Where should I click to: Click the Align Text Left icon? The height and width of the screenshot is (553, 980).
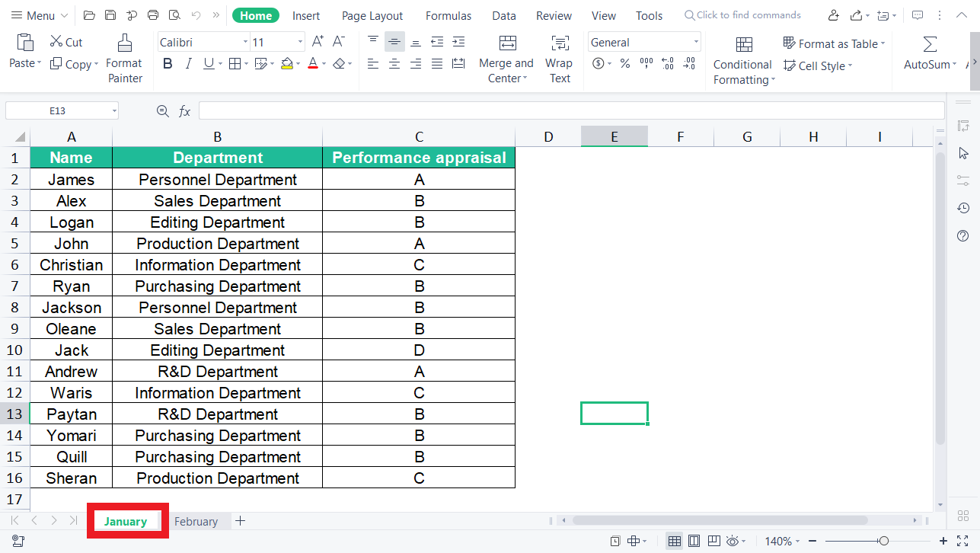click(x=373, y=64)
